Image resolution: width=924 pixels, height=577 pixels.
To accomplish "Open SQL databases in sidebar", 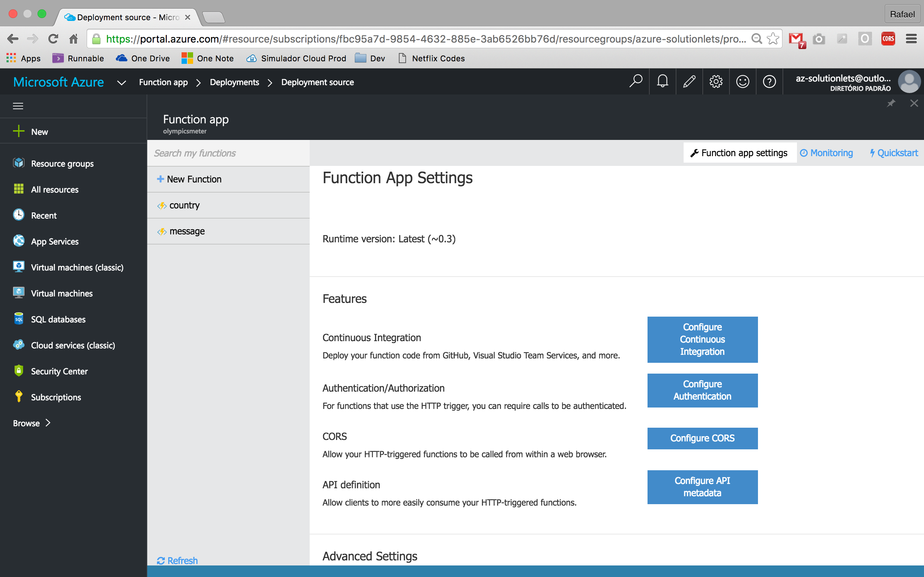I will pyautogui.click(x=58, y=320).
